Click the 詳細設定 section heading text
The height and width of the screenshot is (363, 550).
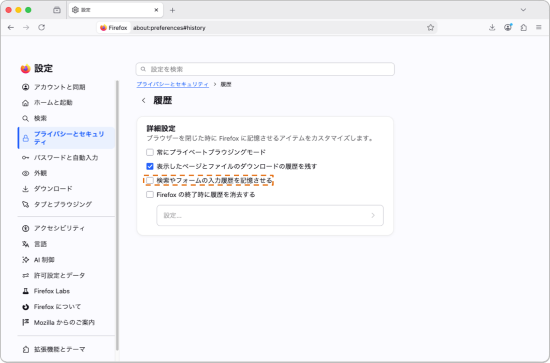[x=161, y=129]
